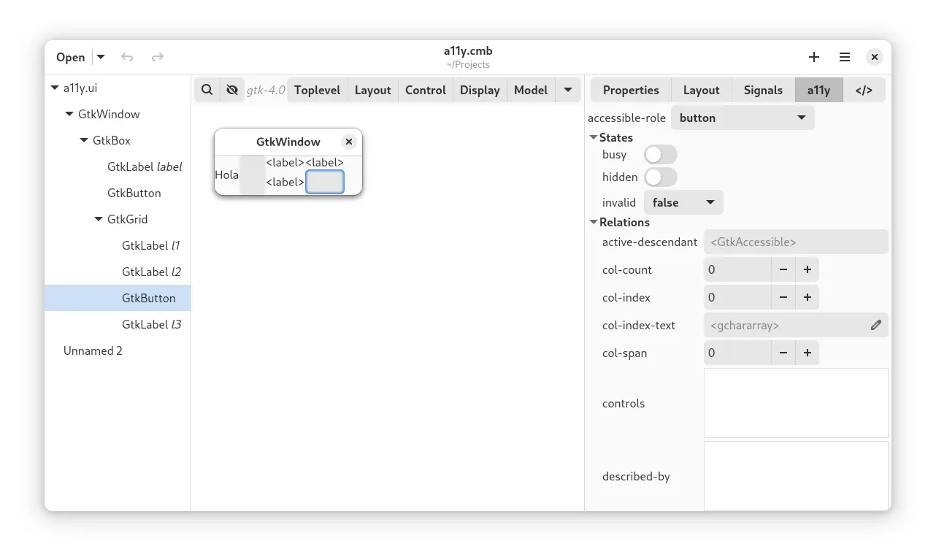Enable the busy state switch
Viewport: 936px width, 560px height.
[x=660, y=155]
